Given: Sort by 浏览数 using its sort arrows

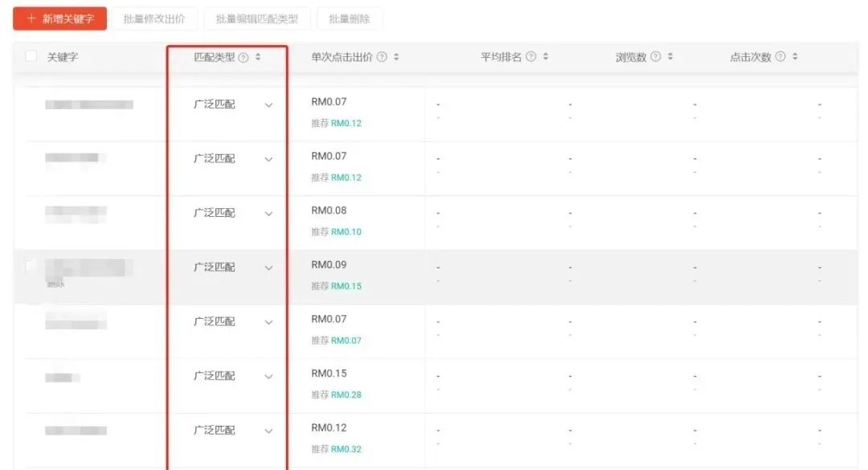Looking at the screenshot, I should point(670,56).
